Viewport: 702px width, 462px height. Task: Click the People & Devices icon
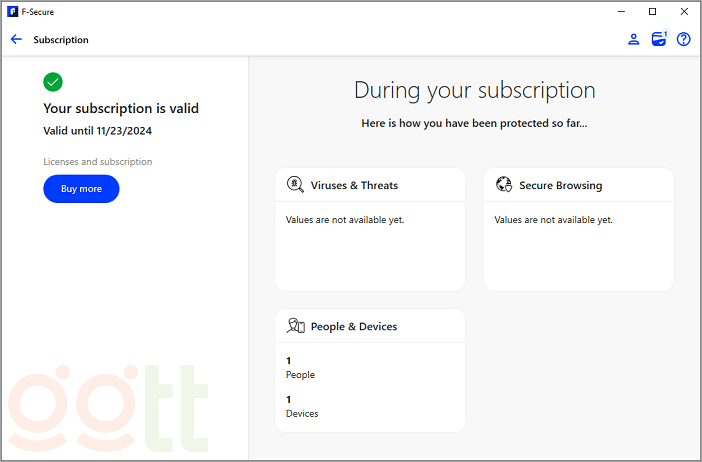click(295, 326)
